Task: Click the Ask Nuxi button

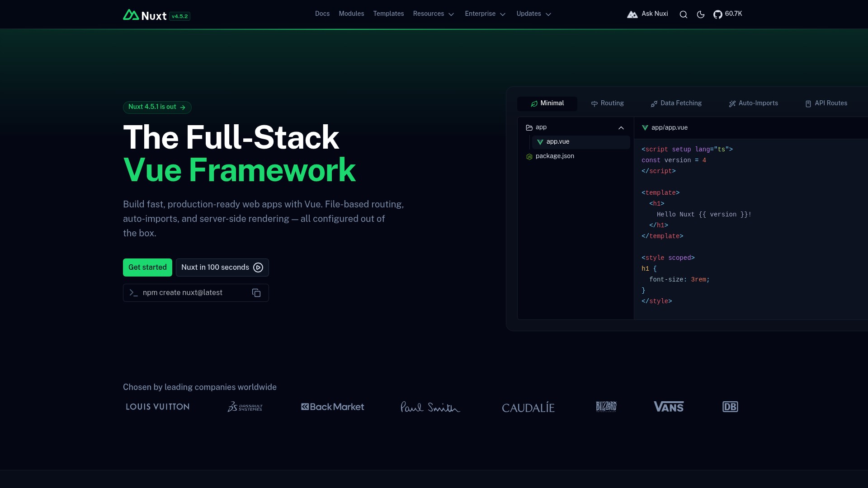Action: [x=647, y=14]
